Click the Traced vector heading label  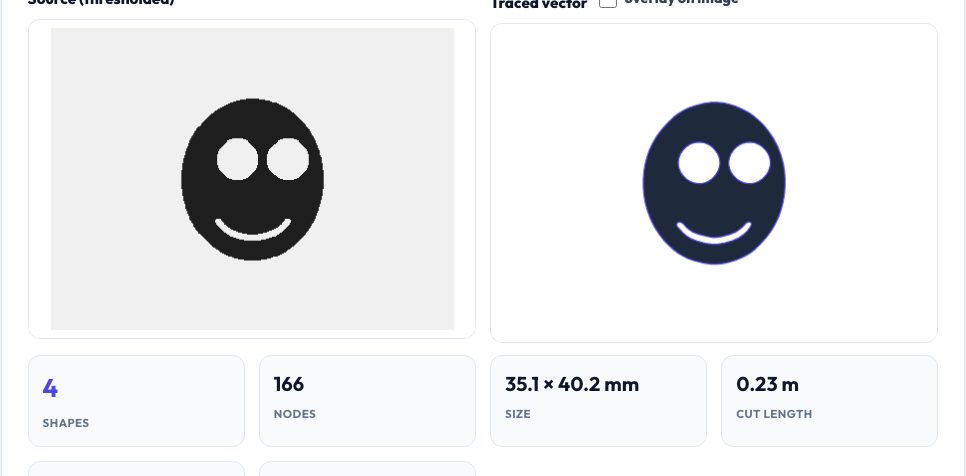point(538,4)
